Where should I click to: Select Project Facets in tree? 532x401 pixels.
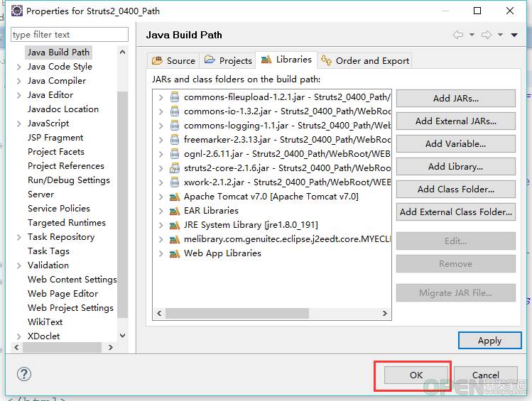click(56, 152)
